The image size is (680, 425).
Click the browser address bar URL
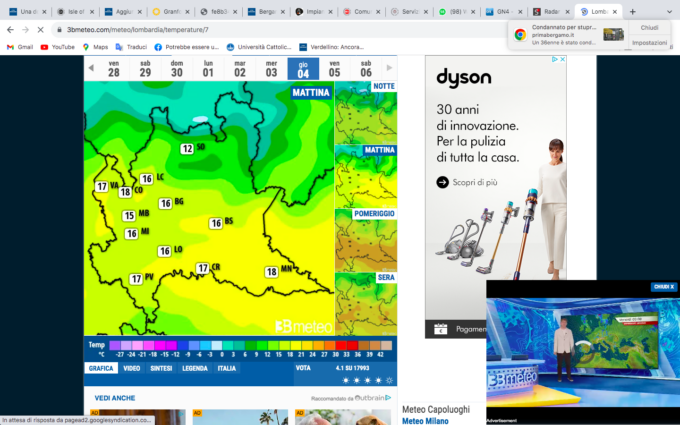coord(130,30)
